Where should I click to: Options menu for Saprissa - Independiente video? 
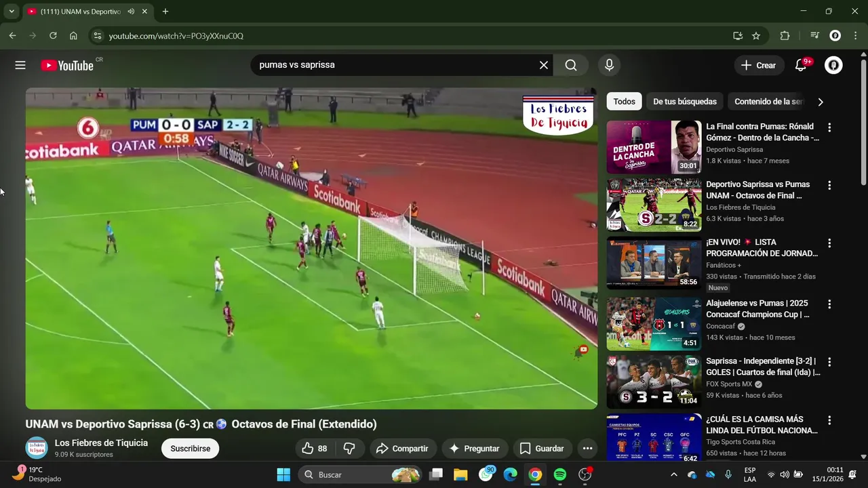(x=829, y=362)
